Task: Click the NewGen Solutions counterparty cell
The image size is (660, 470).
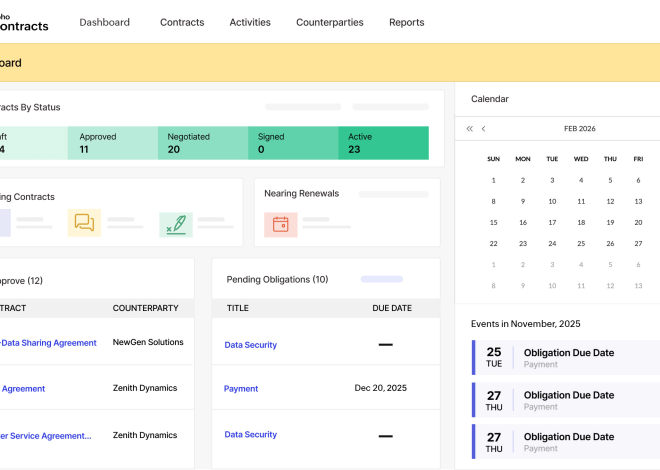Action: pyautogui.click(x=148, y=342)
